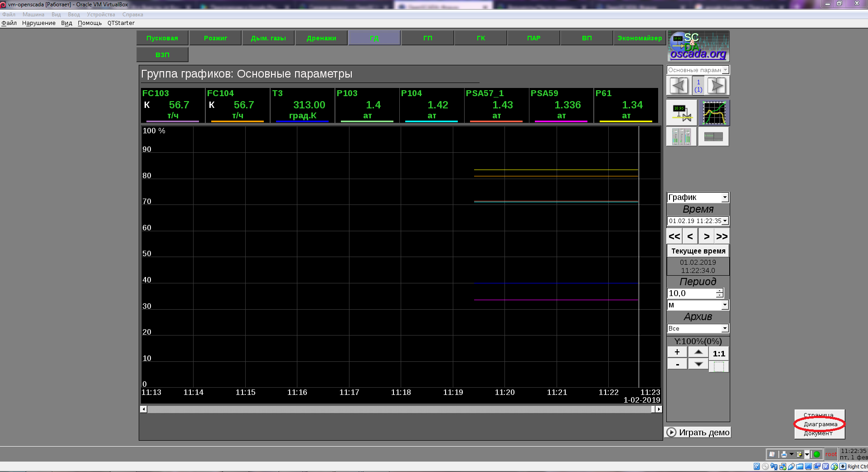Select the trend graphs view icon

coord(714,113)
